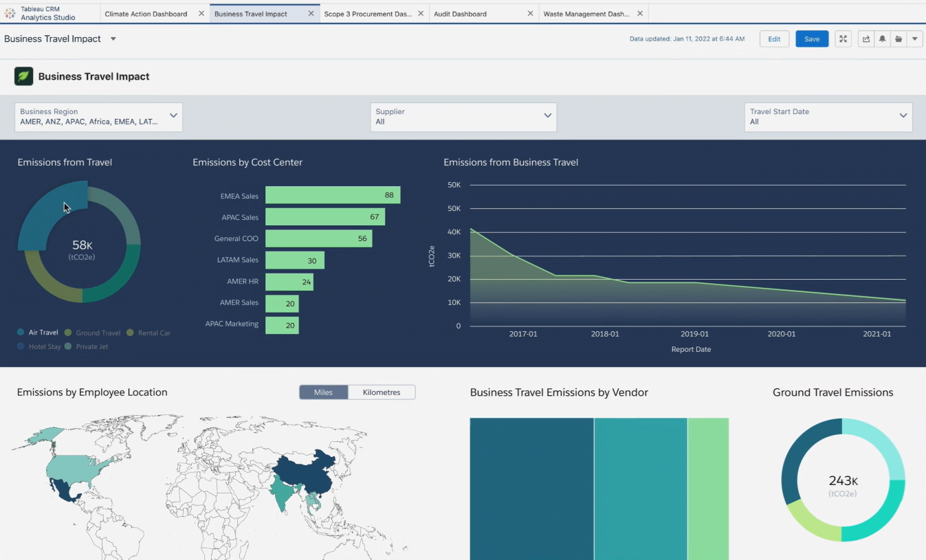Image resolution: width=926 pixels, height=560 pixels.
Task: Set a notification with the bell icon
Action: 882,38
